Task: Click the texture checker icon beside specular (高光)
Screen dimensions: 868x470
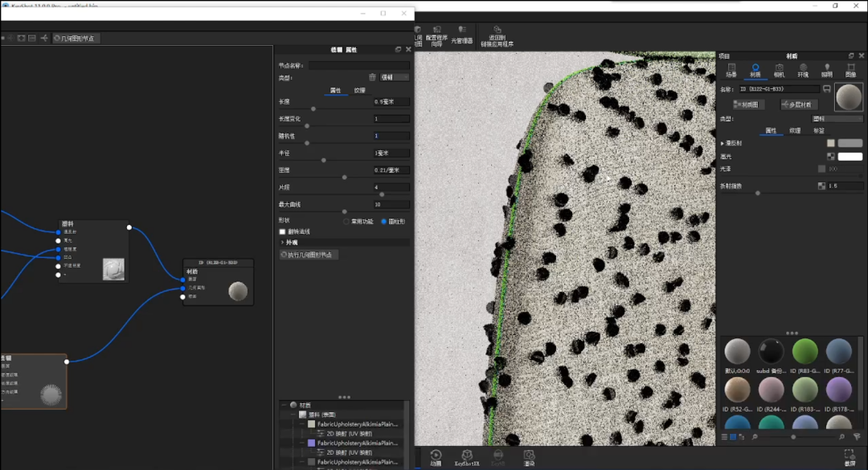Action: (x=830, y=157)
